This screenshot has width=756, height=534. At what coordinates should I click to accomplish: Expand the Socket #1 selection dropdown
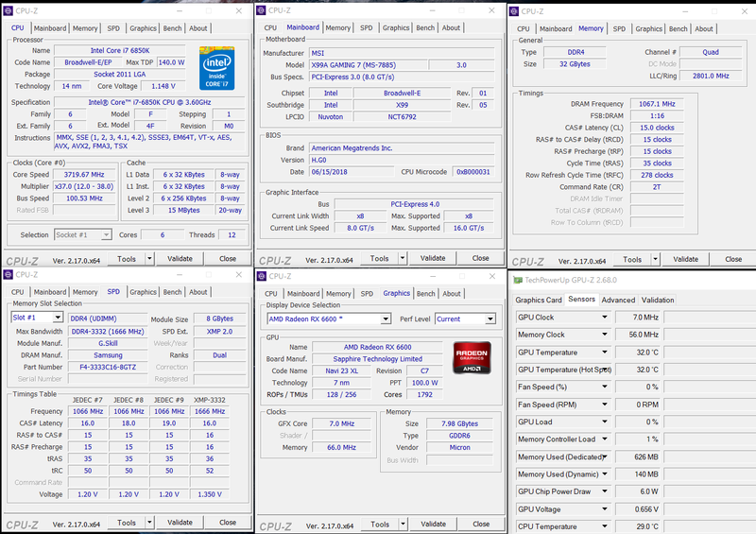tap(106, 235)
